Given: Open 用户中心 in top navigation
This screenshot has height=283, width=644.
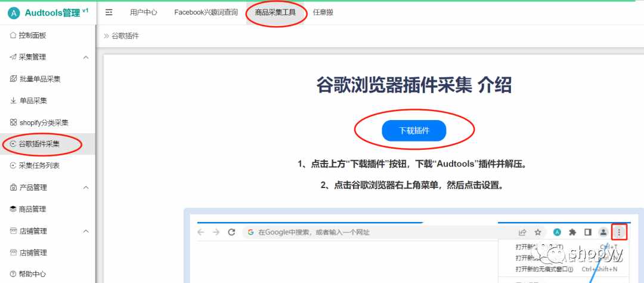Looking at the screenshot, I should point(143,13).
